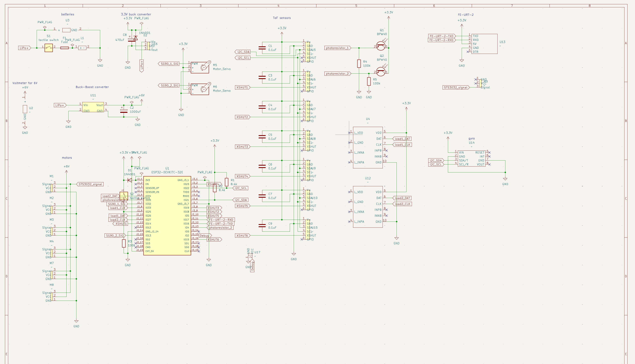The image size is (635, 364).
Task: Click the U2 voltmeter symbol
Action: [x=25, y=109]
